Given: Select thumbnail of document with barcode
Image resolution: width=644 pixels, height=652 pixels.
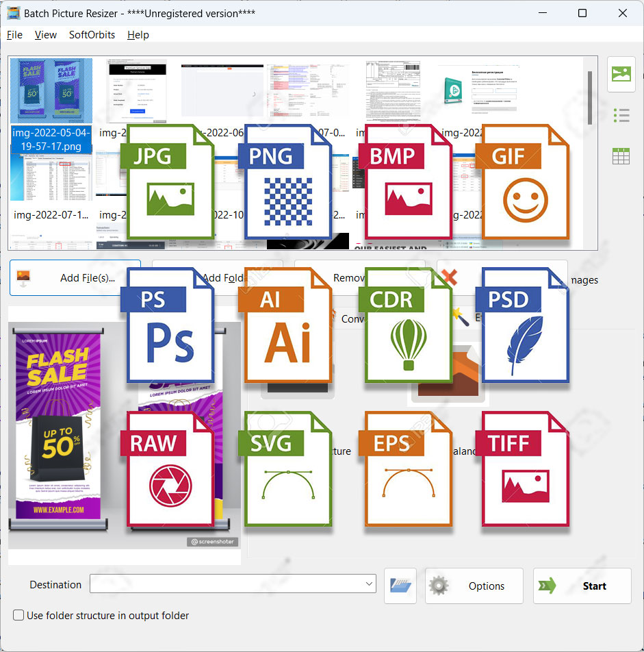Looking at the screenshot, I should click(x=393, y=91).
